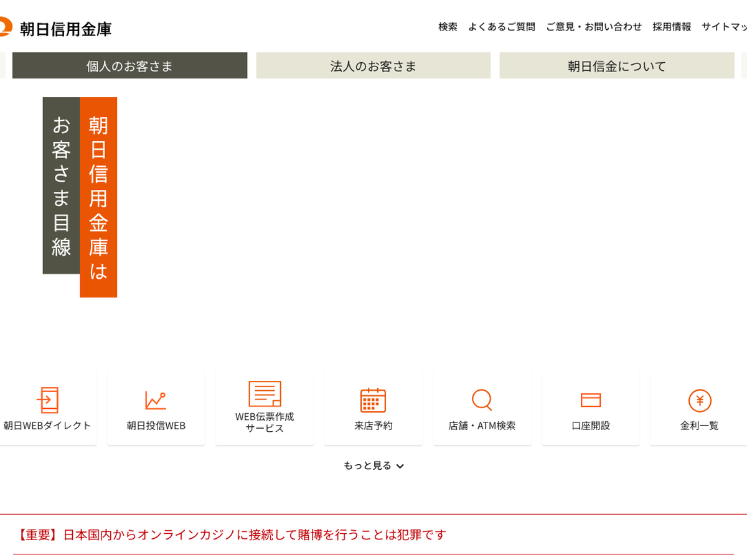Click the 金利一覧 yen icon
This screenshot has height=560, width=747.
699,400
